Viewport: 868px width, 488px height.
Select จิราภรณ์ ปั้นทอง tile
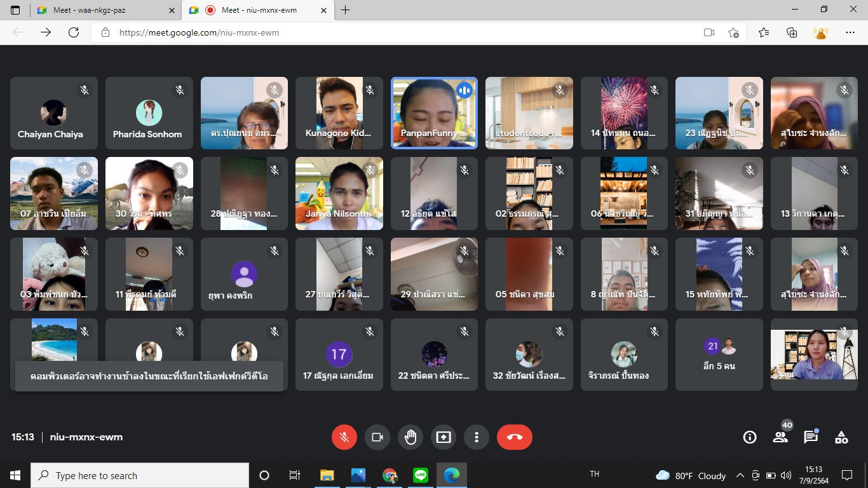pos(624,355)
